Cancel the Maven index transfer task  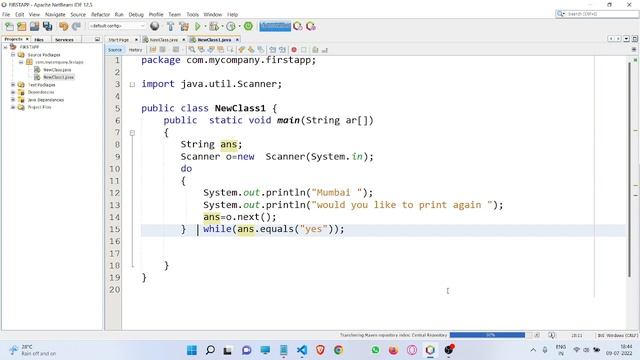(537, 335)
